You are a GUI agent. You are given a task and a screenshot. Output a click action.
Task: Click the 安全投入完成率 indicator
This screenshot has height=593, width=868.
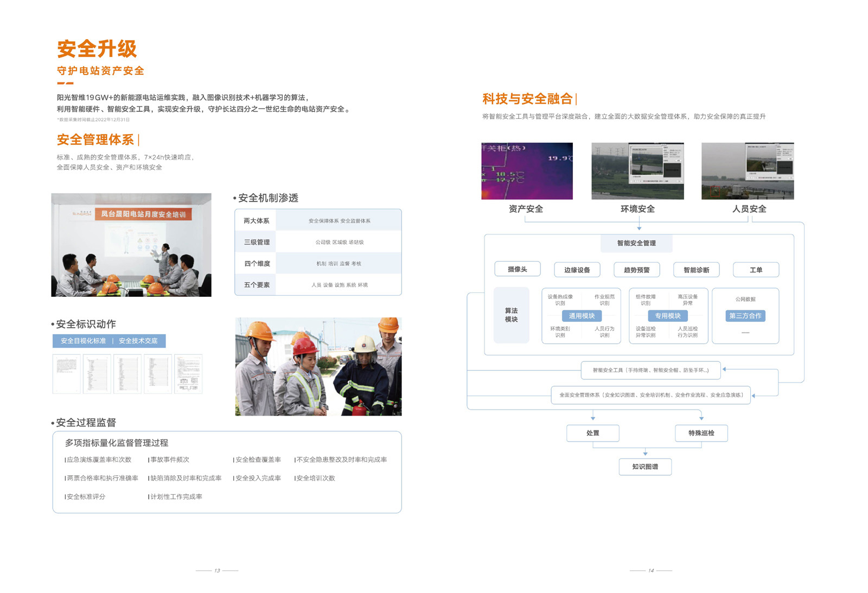(x=258, y=478)
